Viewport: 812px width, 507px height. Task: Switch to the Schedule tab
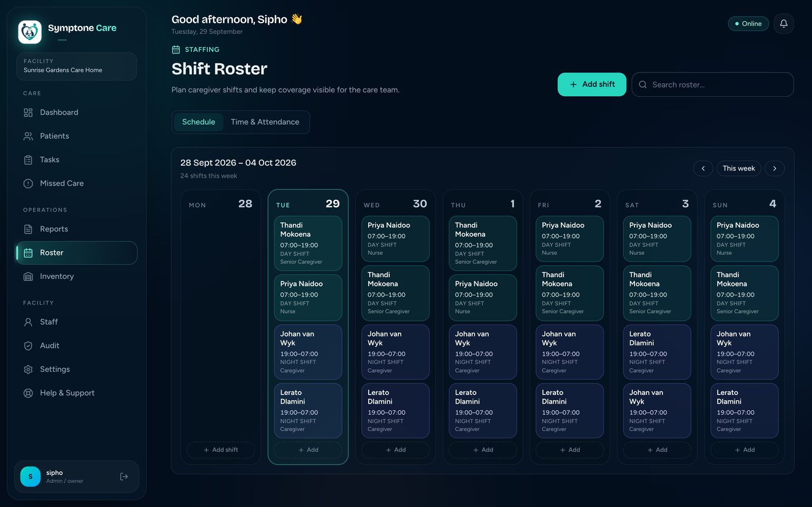[199, 122]
